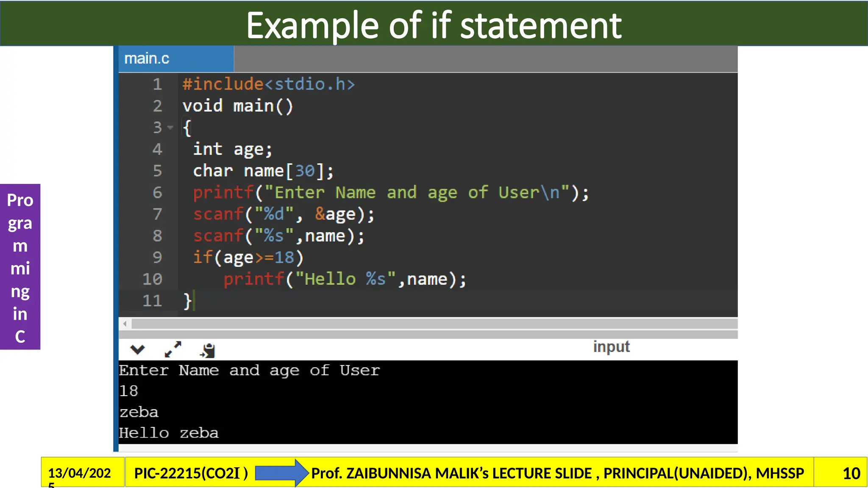Click the closing brace on line 11

tap(187, 301)
